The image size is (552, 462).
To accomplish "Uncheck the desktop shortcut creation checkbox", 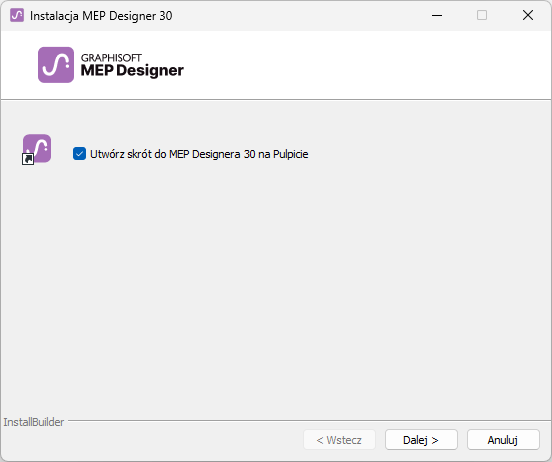I will pyautogui.click(x=79, y=154).
